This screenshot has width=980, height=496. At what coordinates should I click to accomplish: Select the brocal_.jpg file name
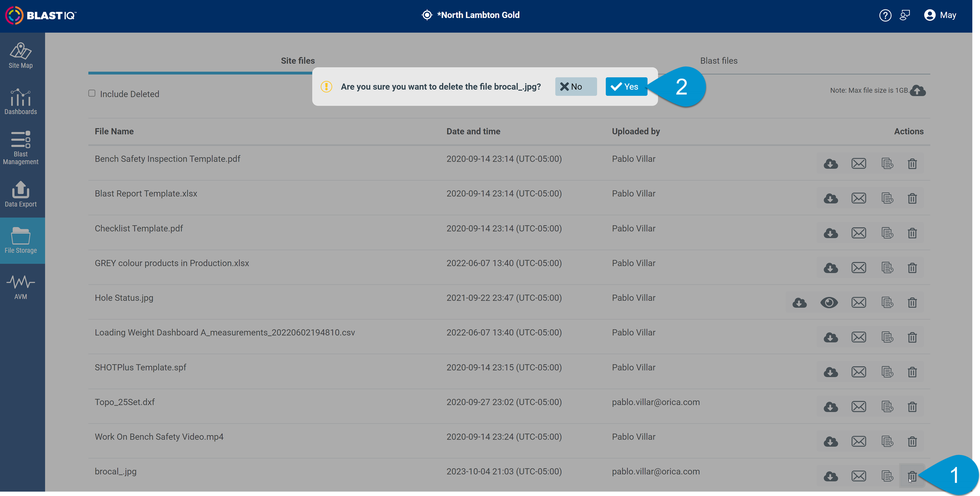point(115,471)
